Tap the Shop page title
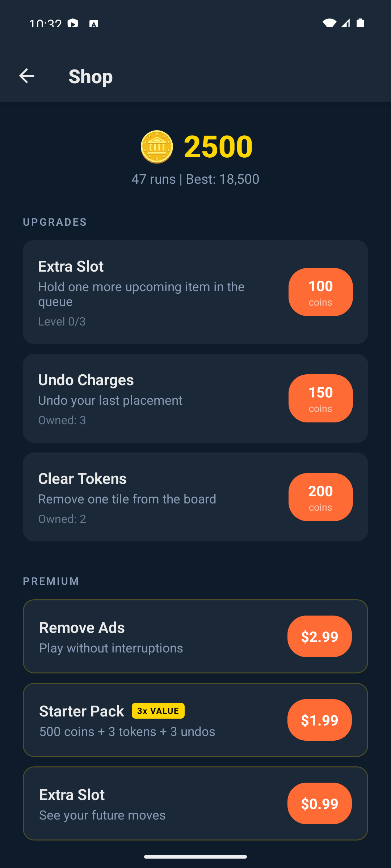 click(91, 76)
